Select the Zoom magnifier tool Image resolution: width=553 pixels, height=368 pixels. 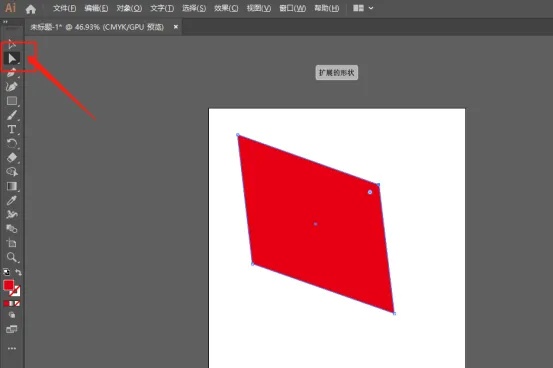click(x=12, y=257)
